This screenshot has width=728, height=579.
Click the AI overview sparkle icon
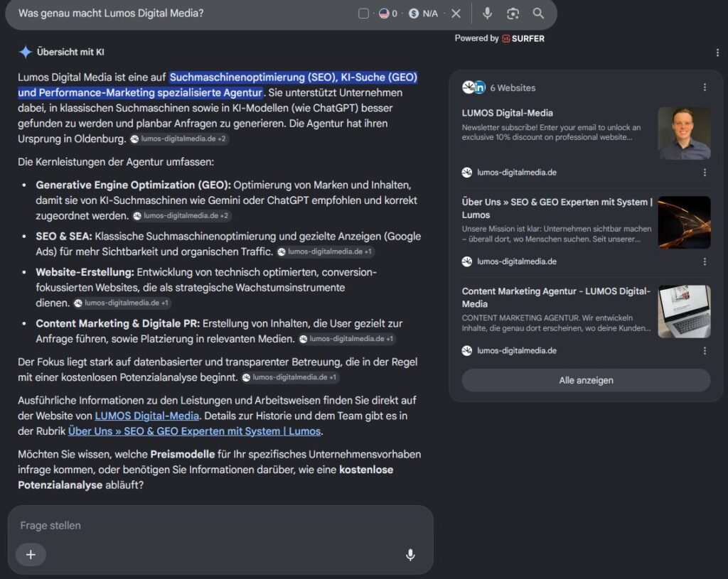coord(25,52)
